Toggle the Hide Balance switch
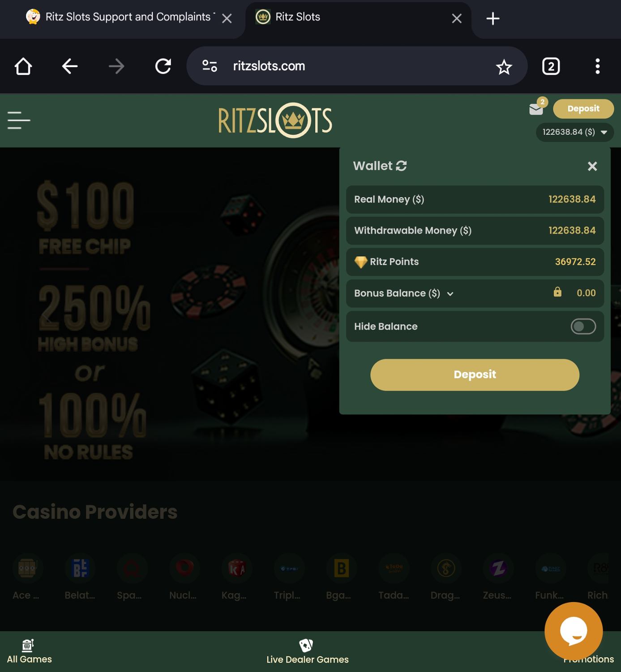Image resolution: width=621 pixels, height=672 pixels. tap(583, 326)
